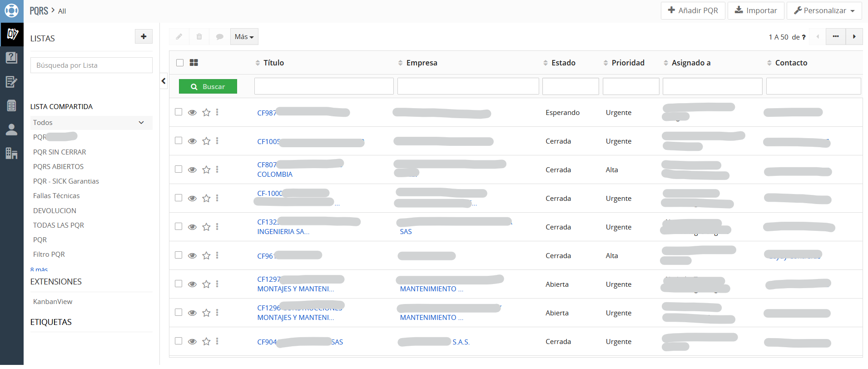Open the main menu logo icon
Viewport: 868px width, 369px height.
click(x=11, y=10)
